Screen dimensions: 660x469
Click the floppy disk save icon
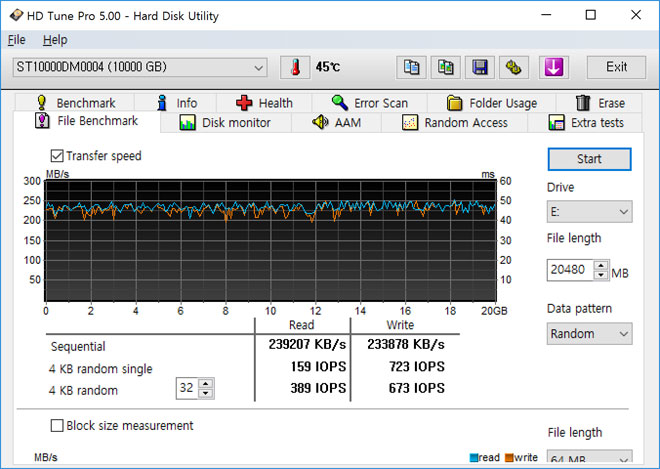(479, 67)
